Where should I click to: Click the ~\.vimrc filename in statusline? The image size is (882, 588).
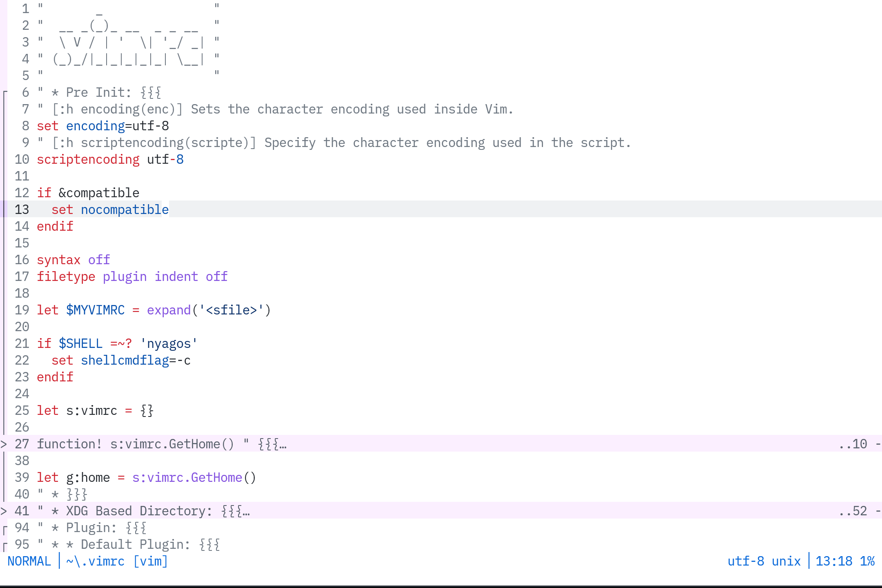(95, 561)
